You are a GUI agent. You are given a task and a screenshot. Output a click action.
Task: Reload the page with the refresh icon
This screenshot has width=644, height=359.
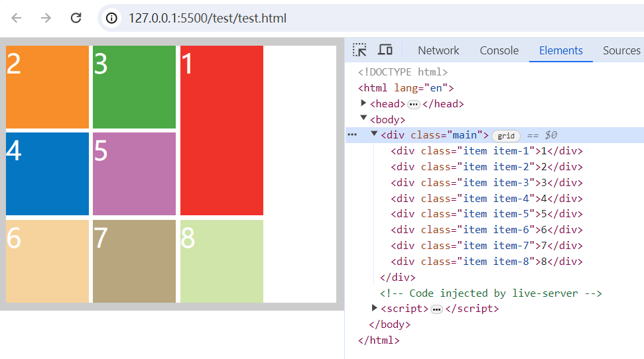pos(76,18)
